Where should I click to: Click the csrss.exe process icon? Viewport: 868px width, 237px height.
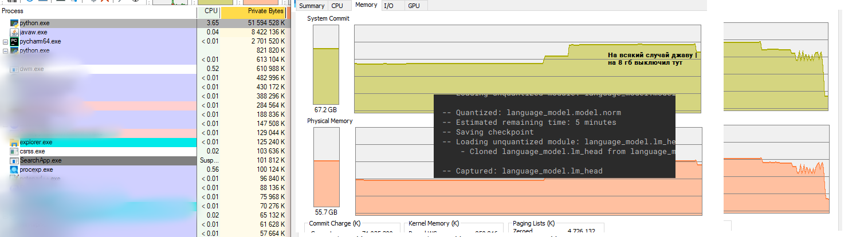coord(14,151)
